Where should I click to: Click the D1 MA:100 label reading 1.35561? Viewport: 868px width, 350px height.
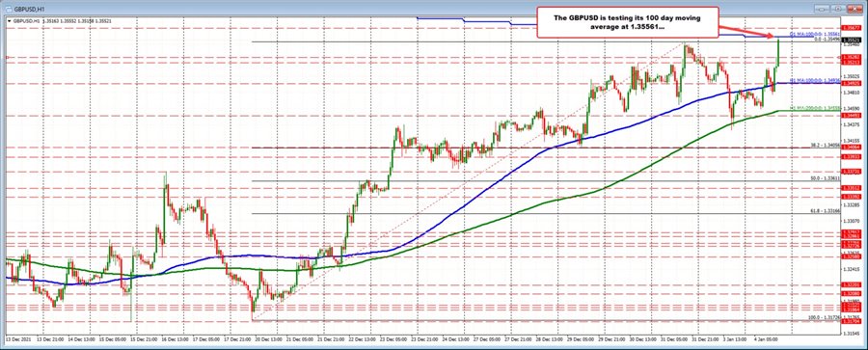click(815, 34)
